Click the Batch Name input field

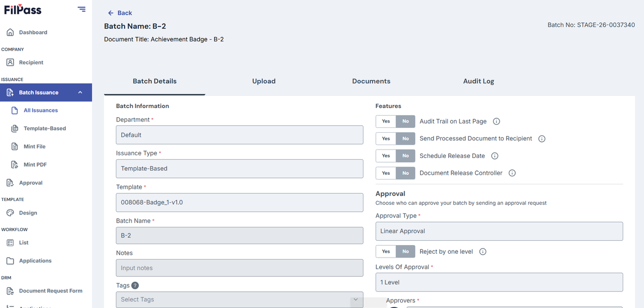pos(239,236)
